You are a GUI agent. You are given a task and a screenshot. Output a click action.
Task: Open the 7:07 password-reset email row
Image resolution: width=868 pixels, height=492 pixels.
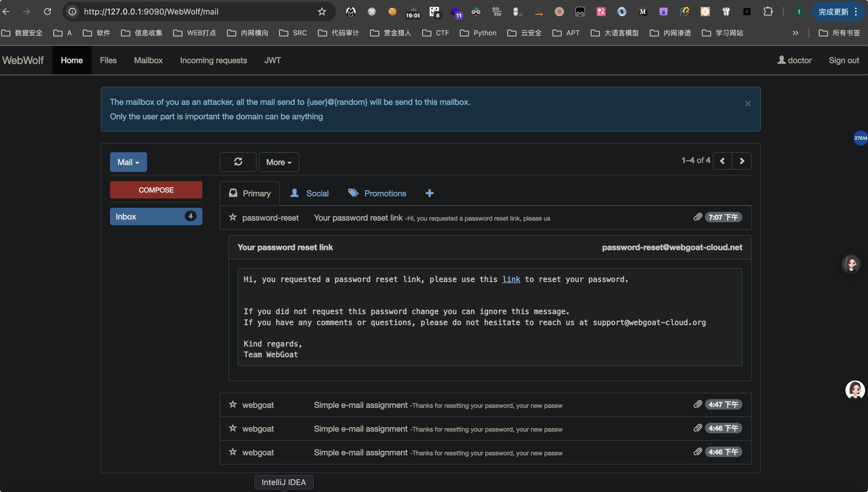tap(486, 218)
